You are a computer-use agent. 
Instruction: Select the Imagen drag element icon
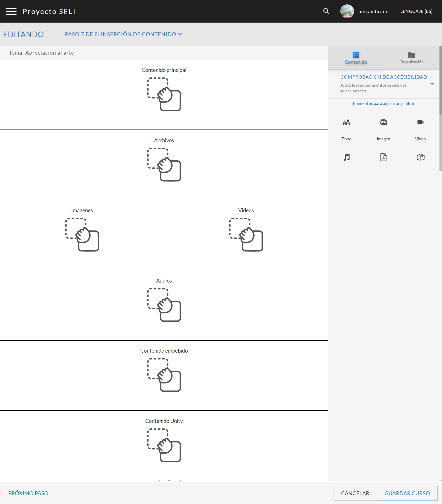tap(383, 123)
